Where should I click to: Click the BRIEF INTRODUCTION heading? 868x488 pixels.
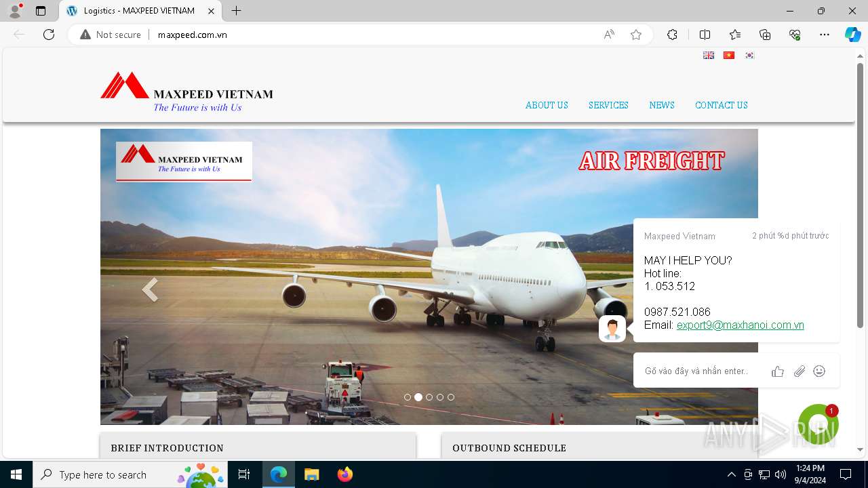(167, 448)
